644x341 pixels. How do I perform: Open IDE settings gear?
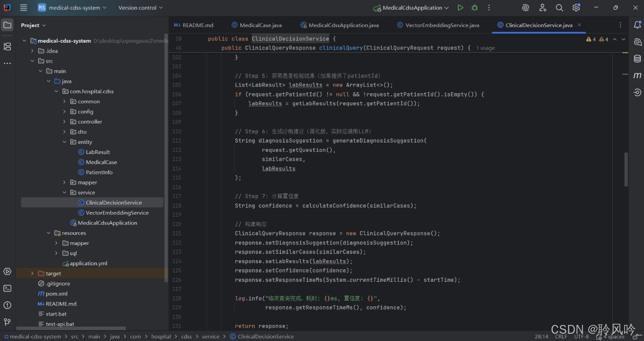coord(576,8)
